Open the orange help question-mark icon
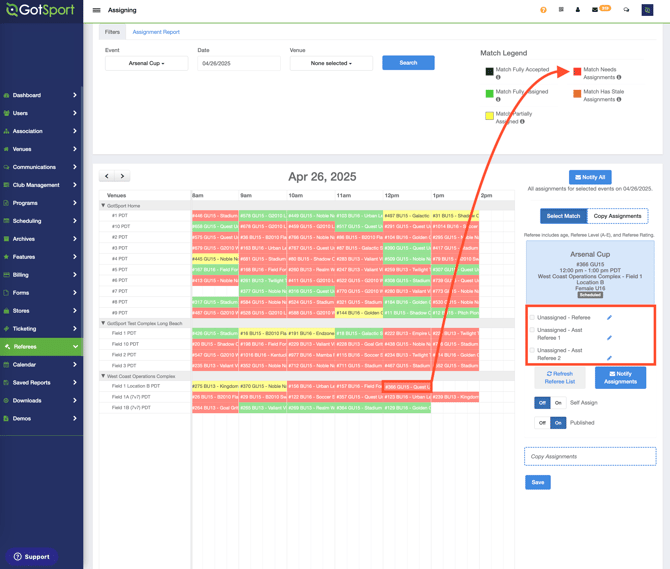The width and height of the screenshot is (670, 569). tap(543, 10)
